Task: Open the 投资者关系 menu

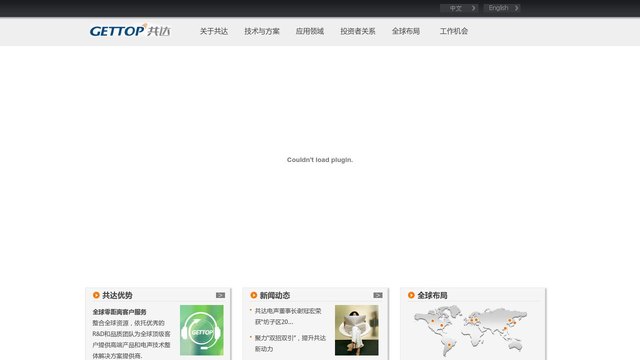Action: 358,31
